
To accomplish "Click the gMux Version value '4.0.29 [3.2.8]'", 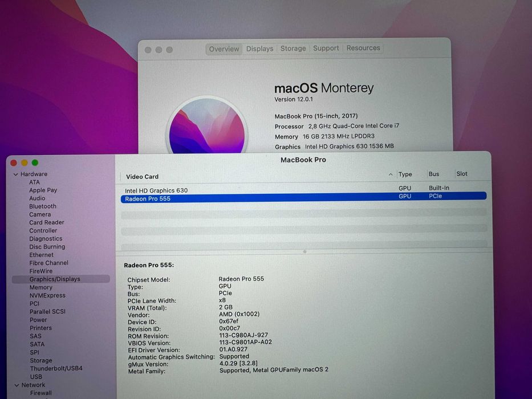I will (x=238, y=364).
